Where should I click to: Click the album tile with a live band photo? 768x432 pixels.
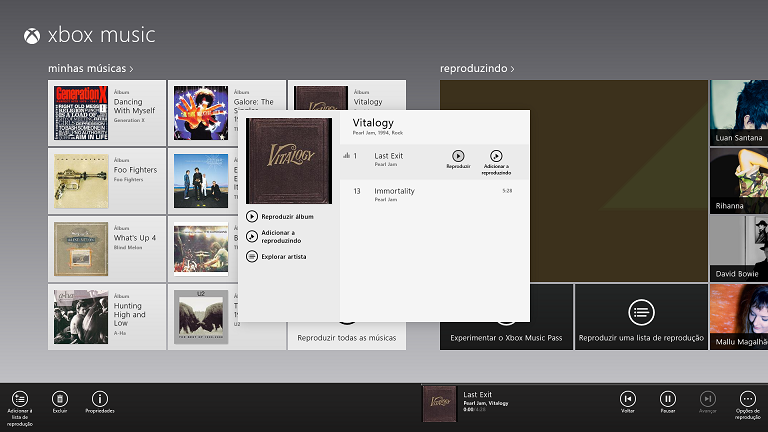point(203,249)
